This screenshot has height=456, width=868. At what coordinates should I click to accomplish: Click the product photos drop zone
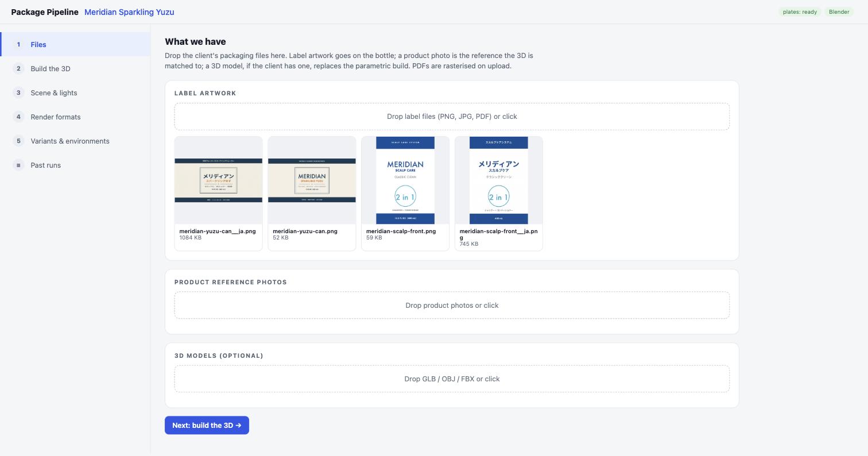pyautogui.click(x=452, y=305)
